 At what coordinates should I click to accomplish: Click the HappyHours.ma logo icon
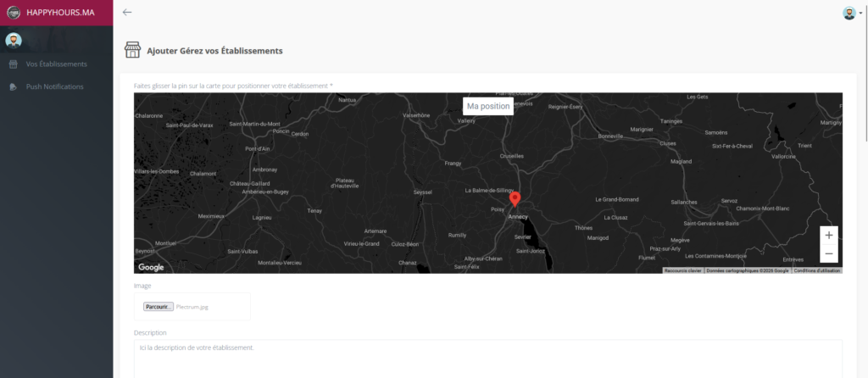point(13,13)
